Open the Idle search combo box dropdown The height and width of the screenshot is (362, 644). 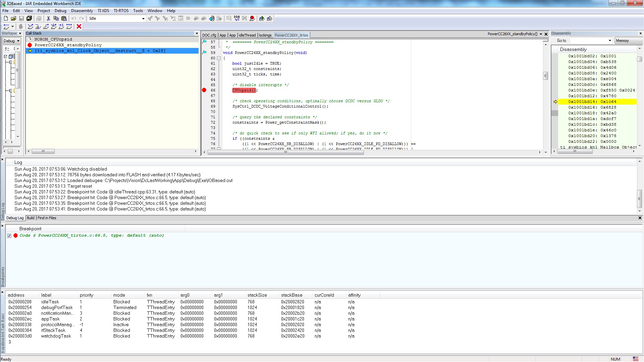point(143,18)
